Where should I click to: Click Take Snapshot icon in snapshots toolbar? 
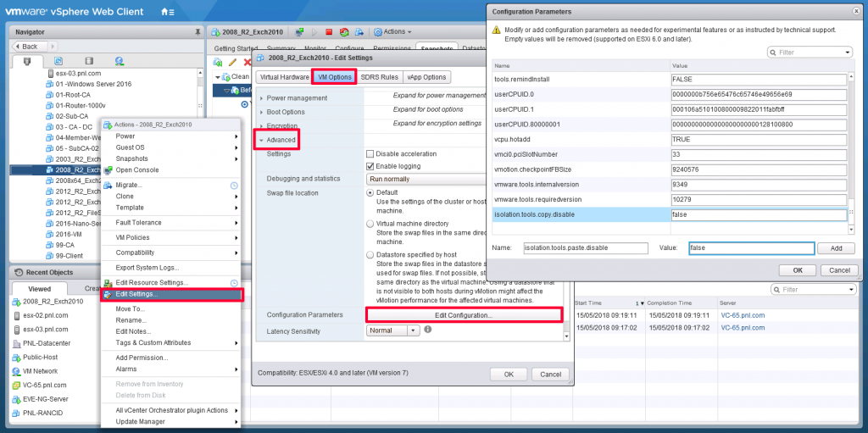click(219, 62)
